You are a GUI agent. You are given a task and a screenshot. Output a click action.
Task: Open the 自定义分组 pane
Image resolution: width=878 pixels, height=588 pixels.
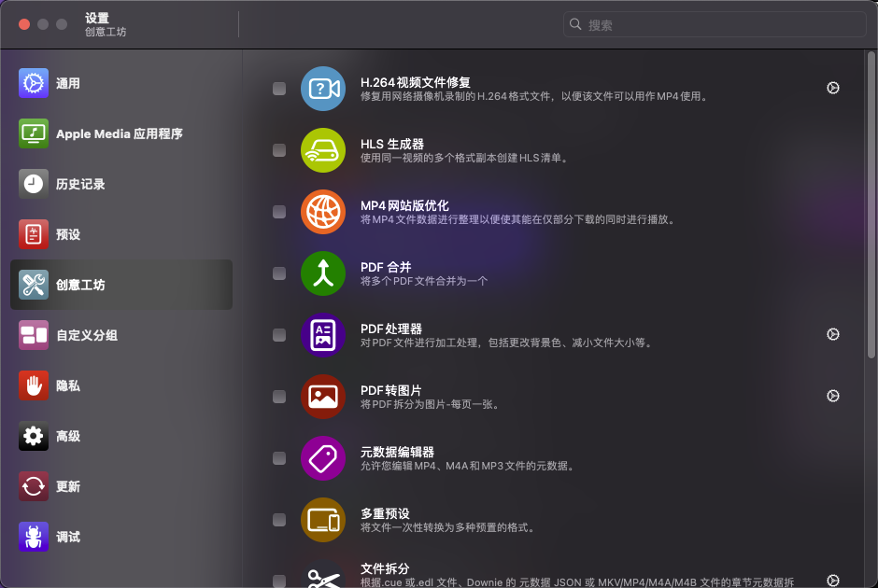click(120, 335)
